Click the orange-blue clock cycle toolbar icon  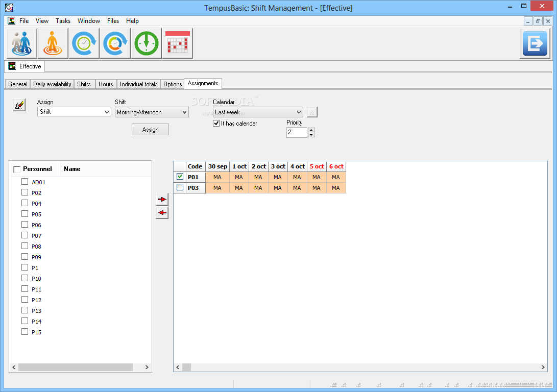click(x=115, y=43)
